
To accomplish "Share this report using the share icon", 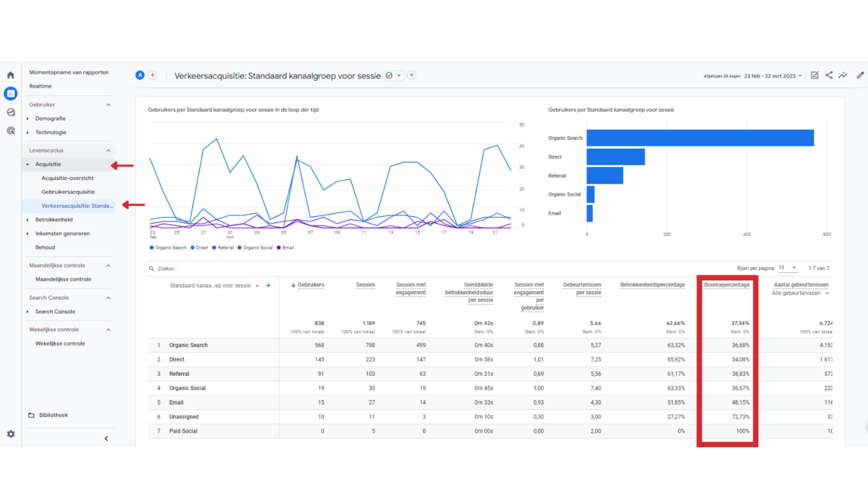I will pos(829,75).
